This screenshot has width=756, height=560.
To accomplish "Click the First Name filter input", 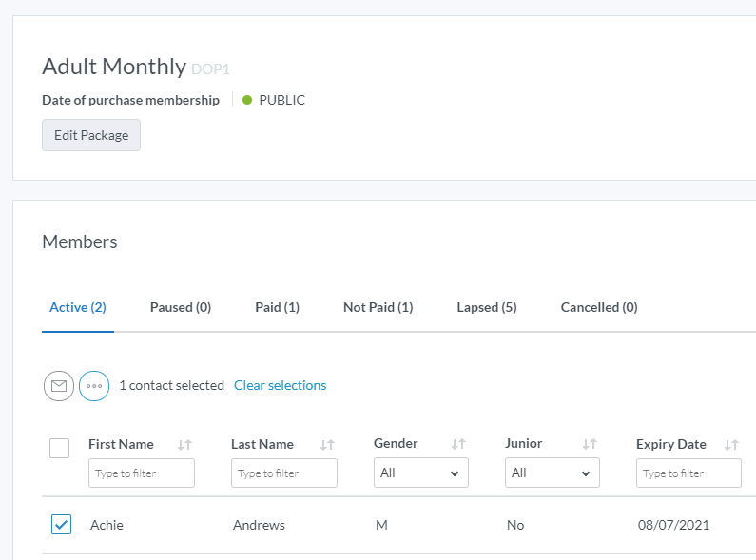I will 142,473.
